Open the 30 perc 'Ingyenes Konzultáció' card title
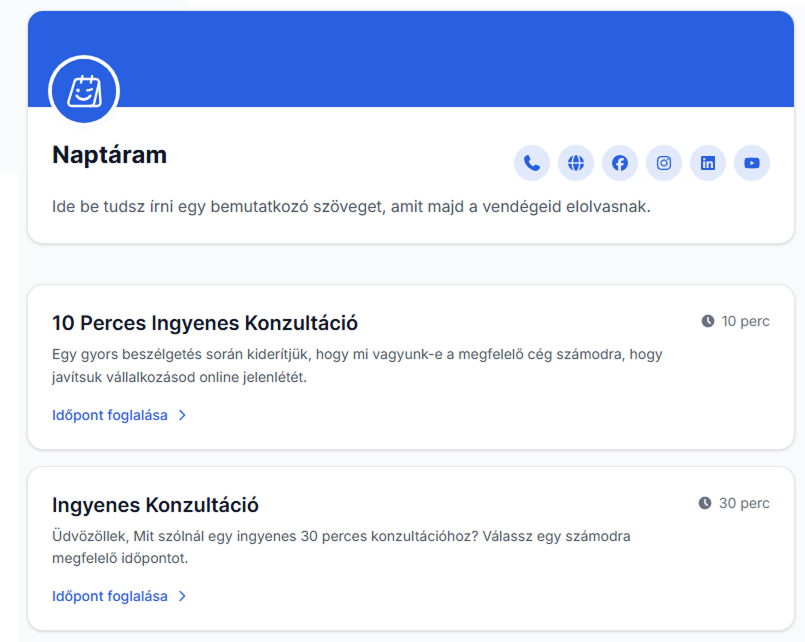 coord(155,505)
